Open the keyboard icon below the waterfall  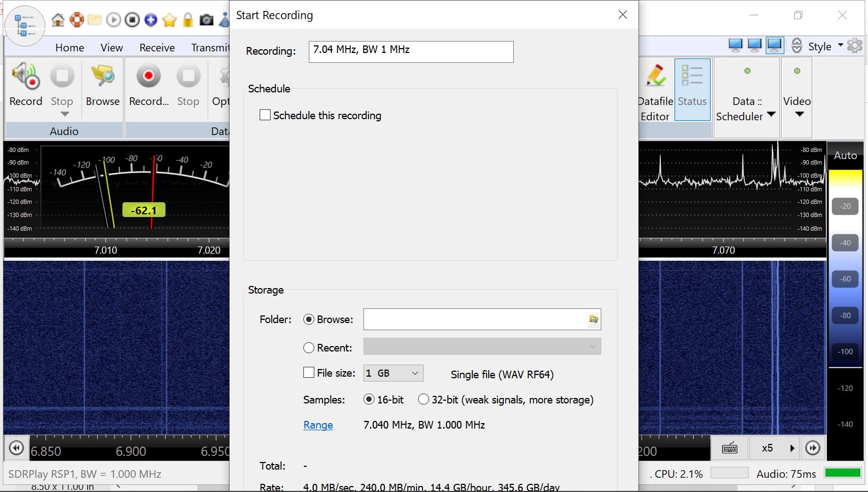point(729,448)
